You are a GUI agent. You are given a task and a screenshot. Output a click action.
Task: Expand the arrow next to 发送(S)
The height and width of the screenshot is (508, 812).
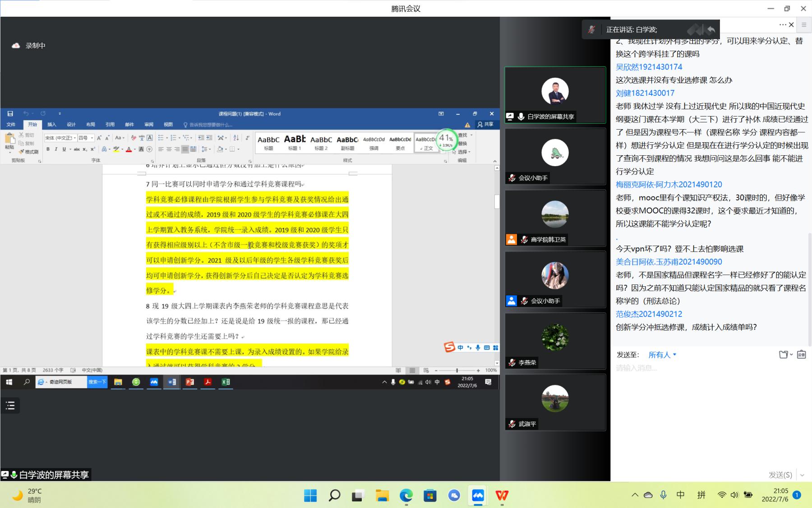[x=802, y=475]
